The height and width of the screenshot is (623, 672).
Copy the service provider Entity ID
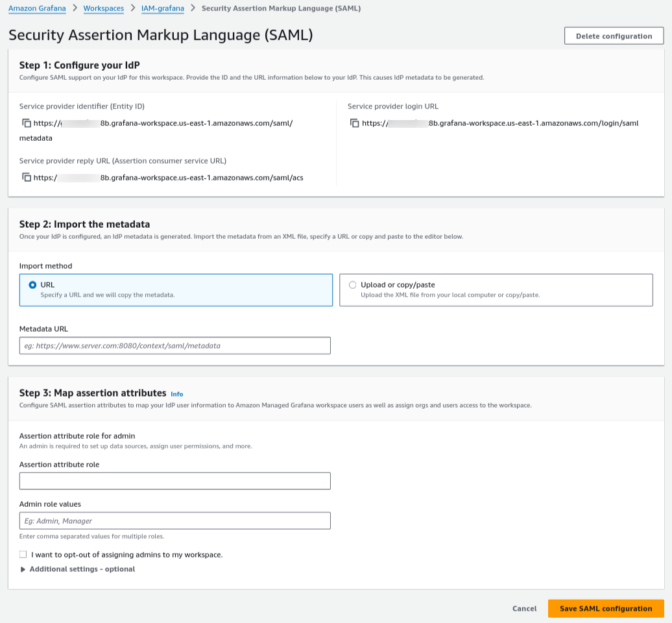pos(27,123)
